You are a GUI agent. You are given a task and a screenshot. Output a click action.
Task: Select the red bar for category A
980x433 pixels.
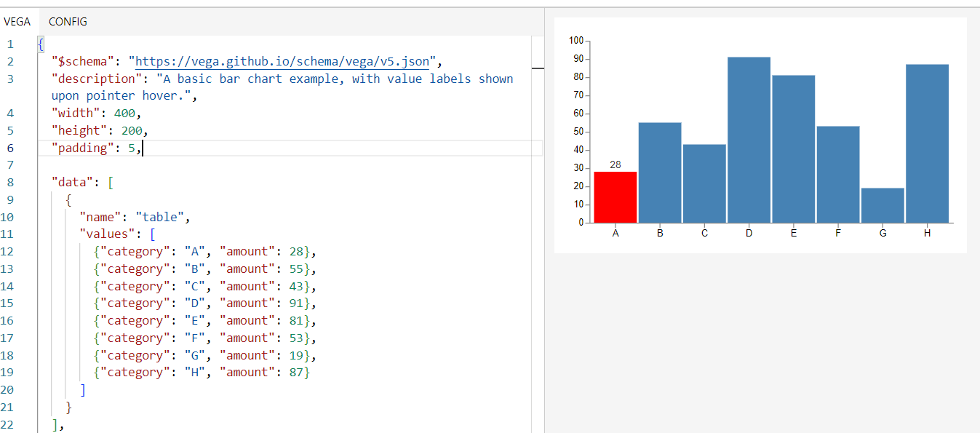coord(616,197)
